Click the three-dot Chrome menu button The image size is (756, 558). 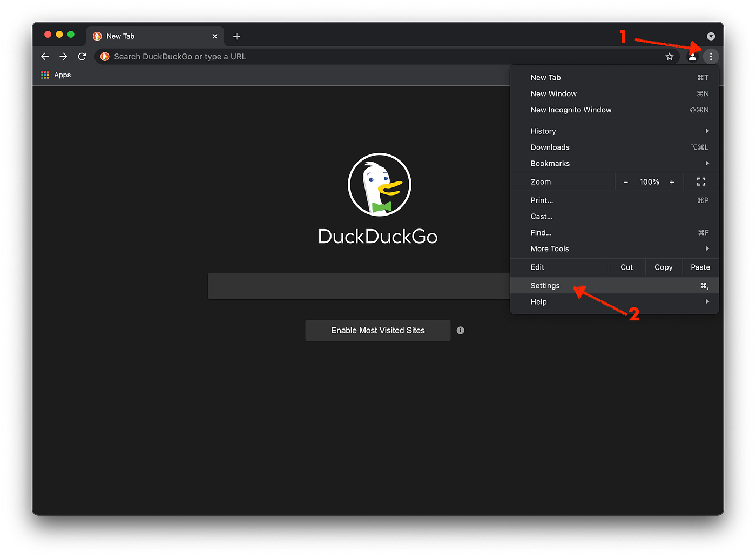pyautogui.click(x=711, y=57)
